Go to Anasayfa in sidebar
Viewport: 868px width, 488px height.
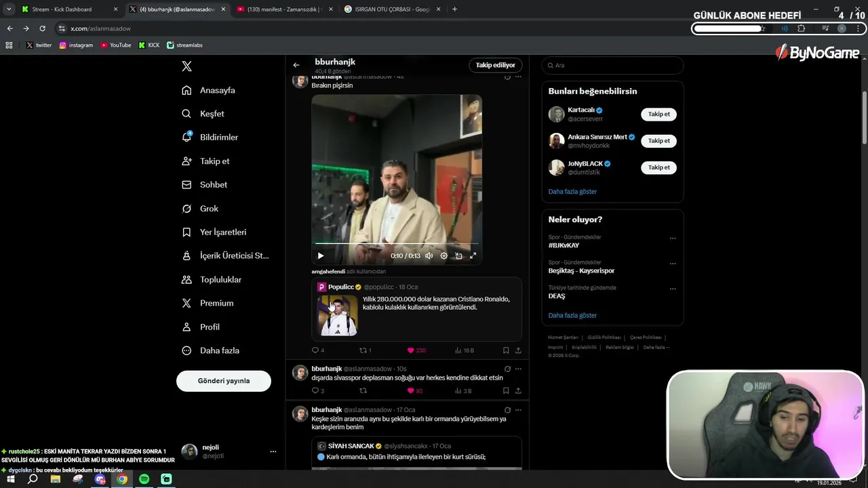pyautogui.click(x=209, y=90)
